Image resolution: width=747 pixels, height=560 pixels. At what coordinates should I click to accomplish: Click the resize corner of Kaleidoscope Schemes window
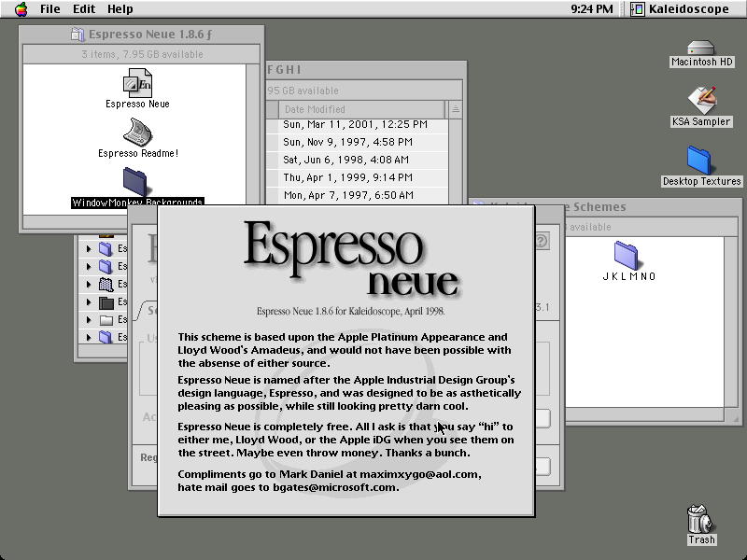point(735,418)
